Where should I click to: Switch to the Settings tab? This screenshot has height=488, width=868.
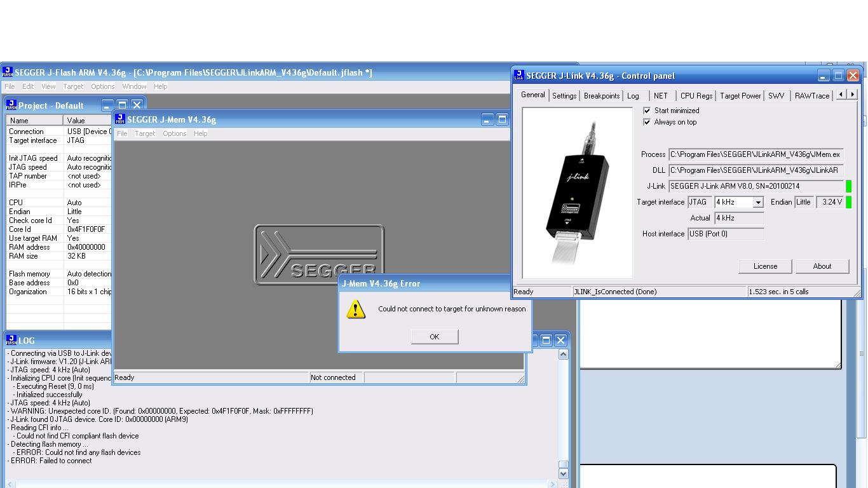point(564,96)
